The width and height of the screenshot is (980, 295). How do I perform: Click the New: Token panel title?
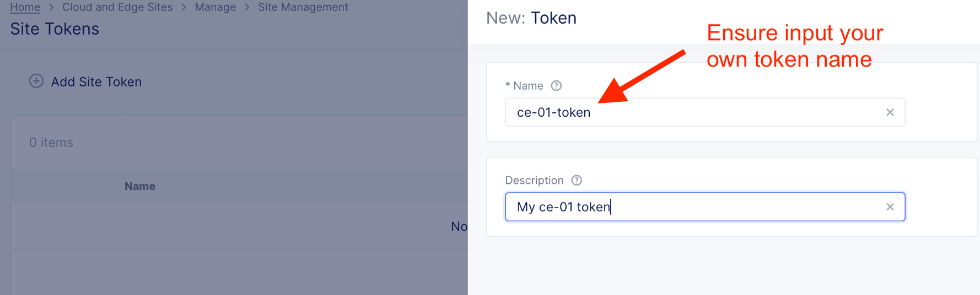(x=531, y=18)
